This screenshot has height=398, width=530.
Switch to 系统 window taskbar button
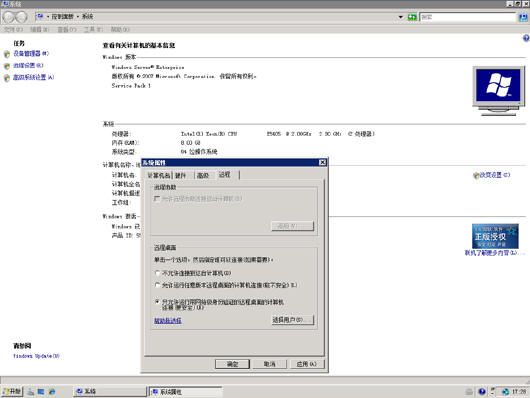click(x=110, y=392)
